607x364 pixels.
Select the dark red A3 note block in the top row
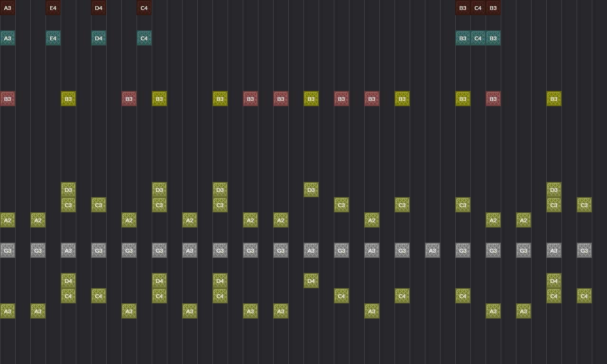point(8,8)
